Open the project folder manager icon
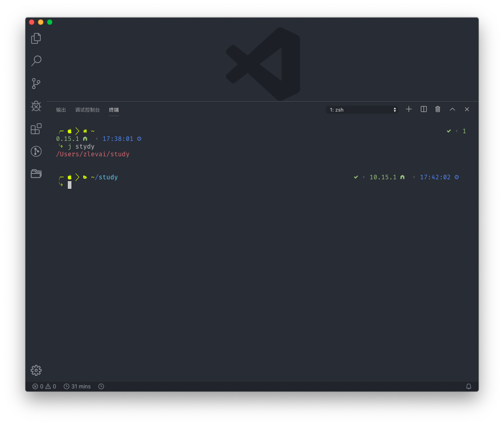This screenshot has width=504, height=425. [36, 174]
